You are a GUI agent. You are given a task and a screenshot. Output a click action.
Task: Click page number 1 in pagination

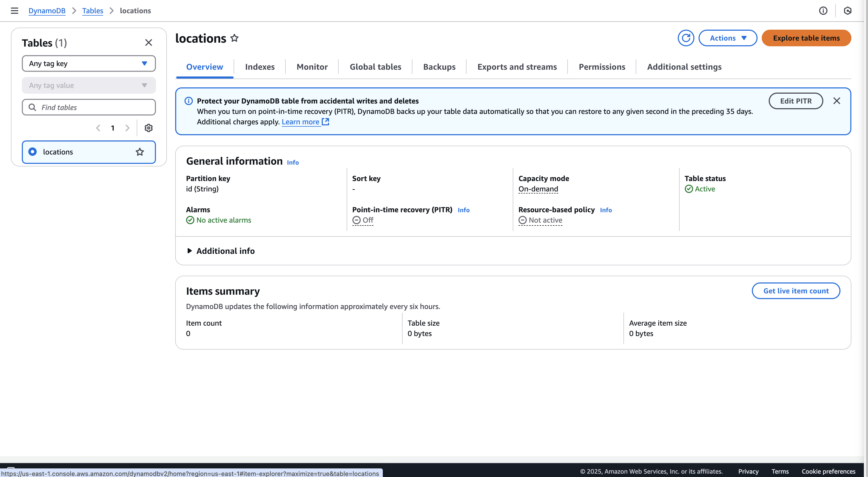113,128
